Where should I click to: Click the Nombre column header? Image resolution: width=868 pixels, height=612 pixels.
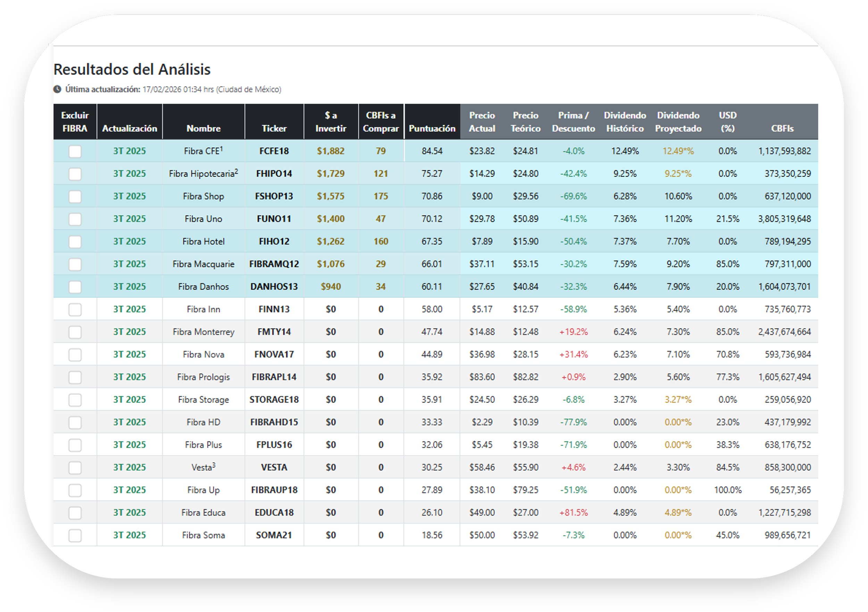coord(203,128)
